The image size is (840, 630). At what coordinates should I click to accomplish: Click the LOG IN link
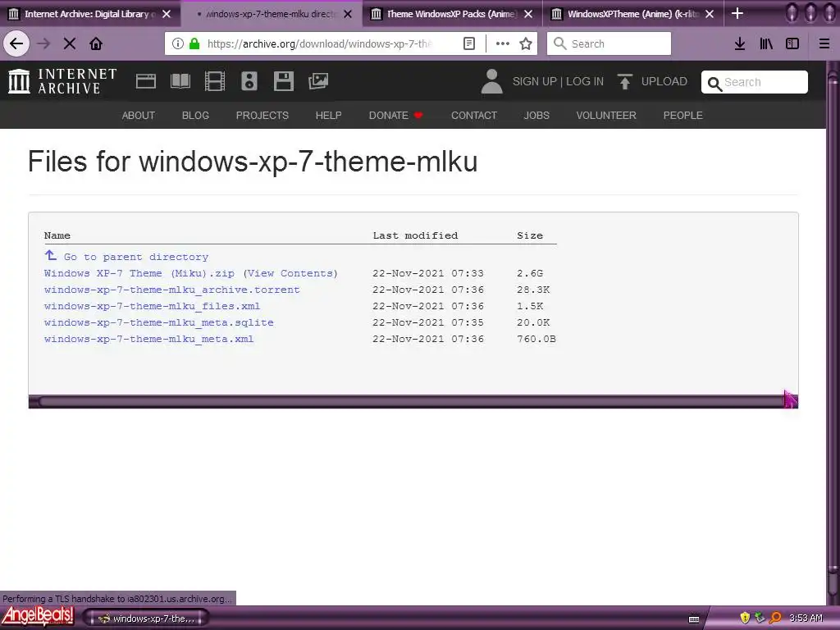585,81
